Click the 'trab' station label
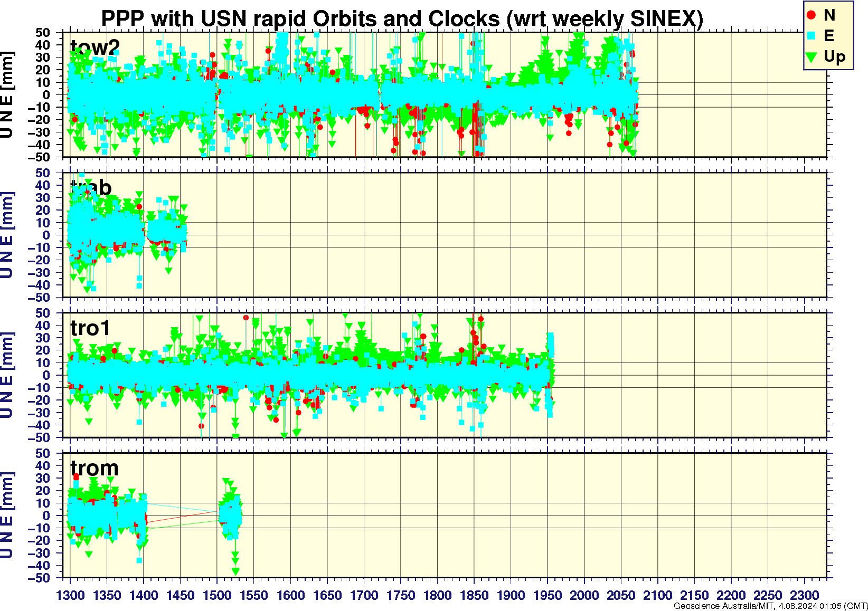Image resolution: width=868 pixels, height=611 pixels. click(91, 188)
